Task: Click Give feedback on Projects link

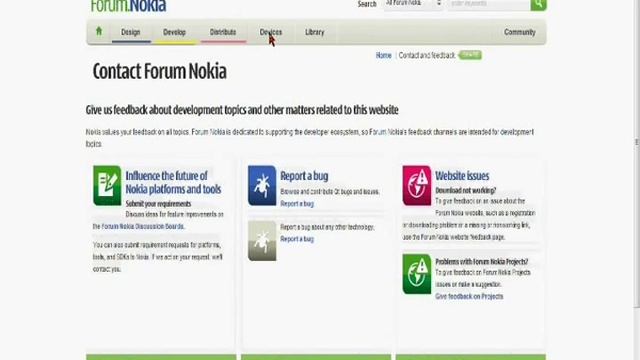Action: [x=469, y=297]
